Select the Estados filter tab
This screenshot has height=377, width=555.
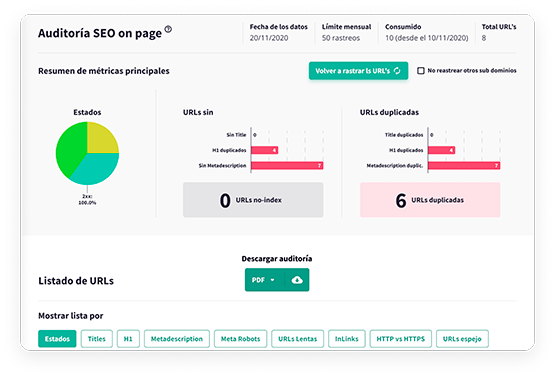57,339
